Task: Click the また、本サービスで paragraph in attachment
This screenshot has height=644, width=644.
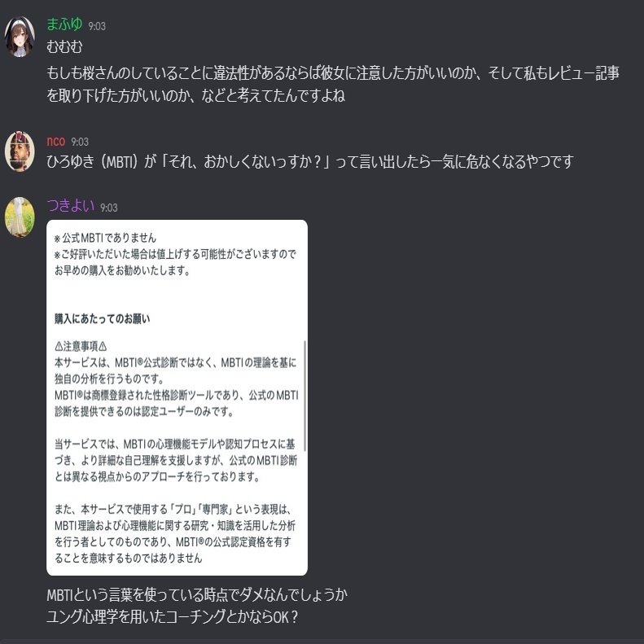Action: pyautogui.click(x=175, y=534)
